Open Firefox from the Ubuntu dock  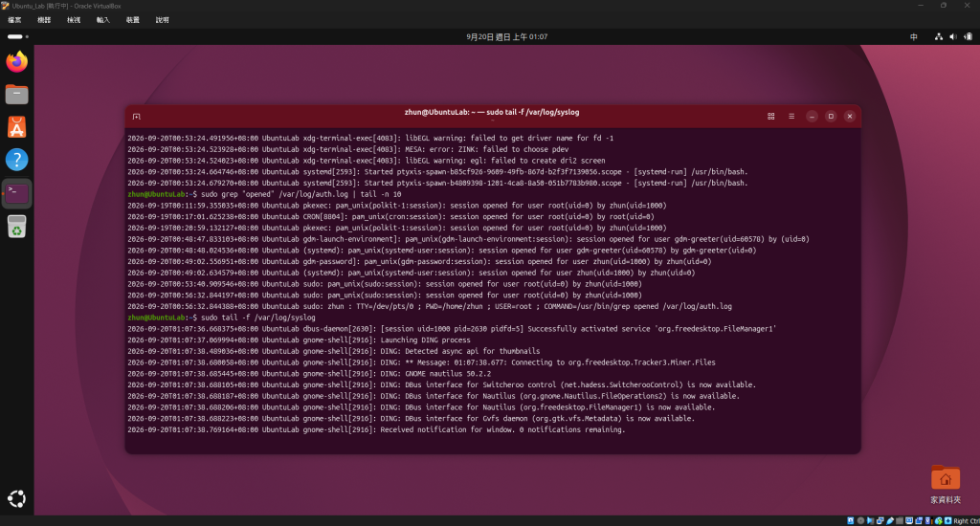[x=17, y=61]
